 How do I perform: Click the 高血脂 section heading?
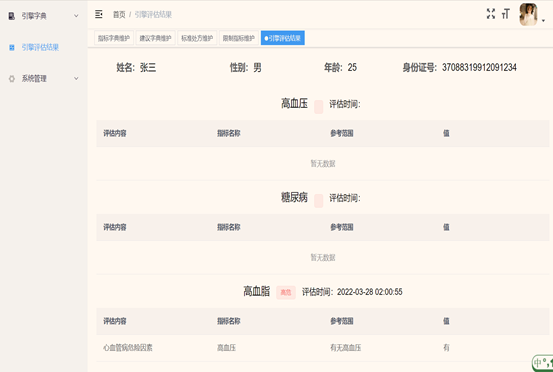pos(256,291)
